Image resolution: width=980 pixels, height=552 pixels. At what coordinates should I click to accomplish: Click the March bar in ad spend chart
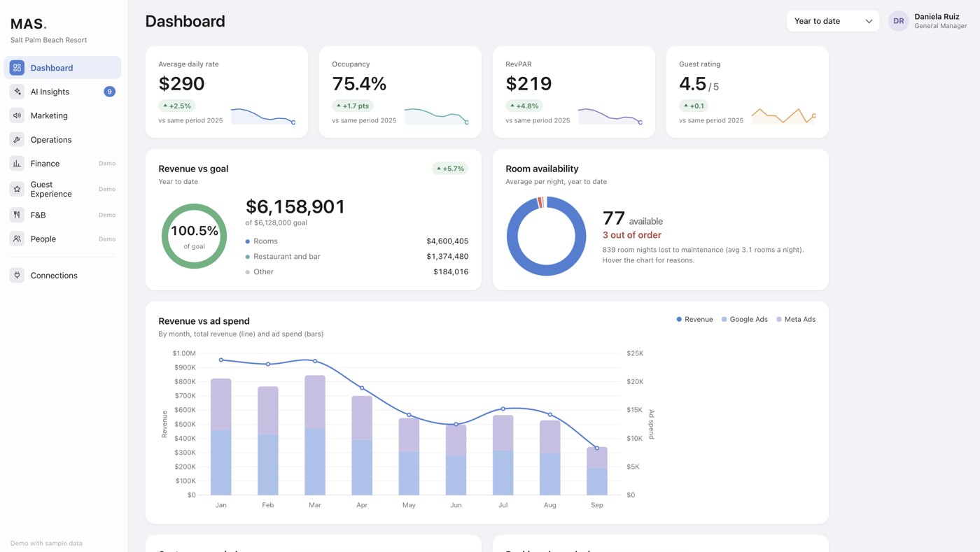click(315, 435)
